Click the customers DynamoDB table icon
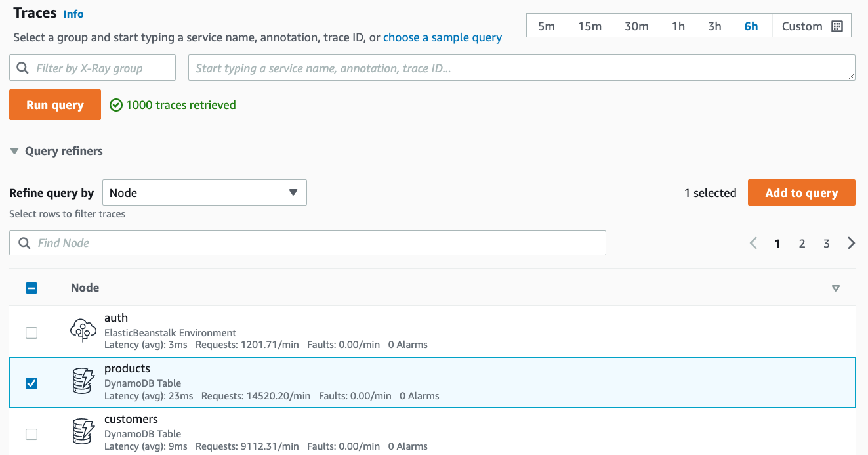Image resolution: width=868 pixels, height=455 pixels. [x=83, y=432]
